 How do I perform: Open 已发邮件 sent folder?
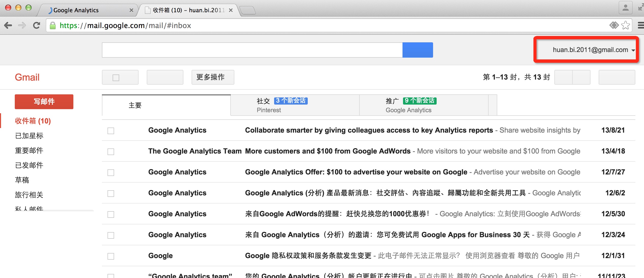pyautogui.click(x=29, y=165)
